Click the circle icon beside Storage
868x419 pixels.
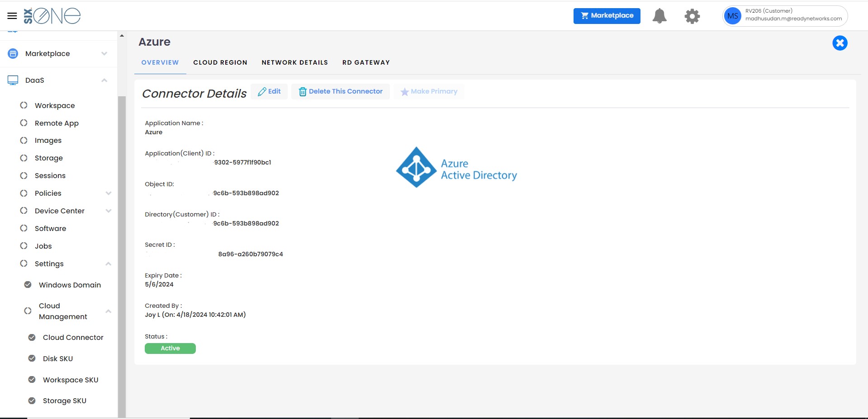[24, 158]
